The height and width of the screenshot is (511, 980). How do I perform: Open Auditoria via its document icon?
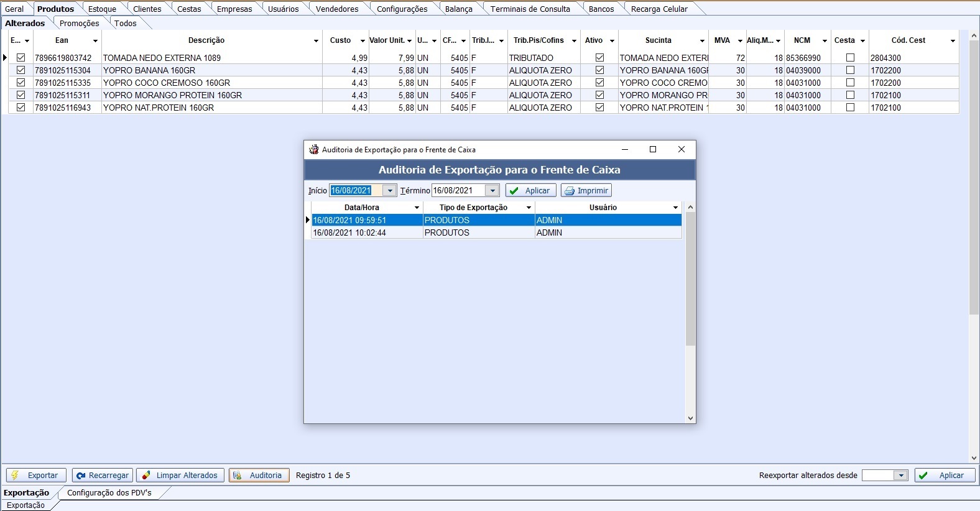pyautogui.click(x=238, y=476)
